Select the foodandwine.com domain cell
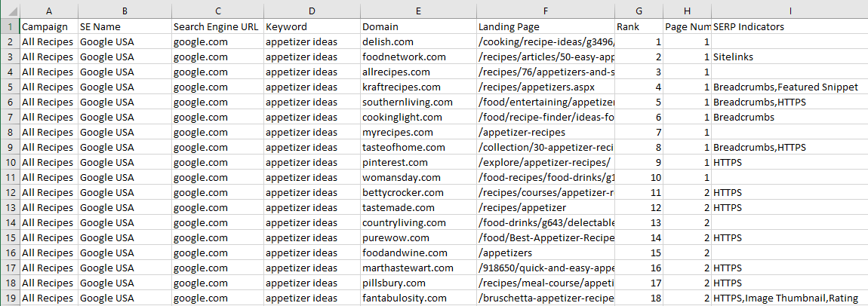Screen dimensions: 868x306 [418, 253]
